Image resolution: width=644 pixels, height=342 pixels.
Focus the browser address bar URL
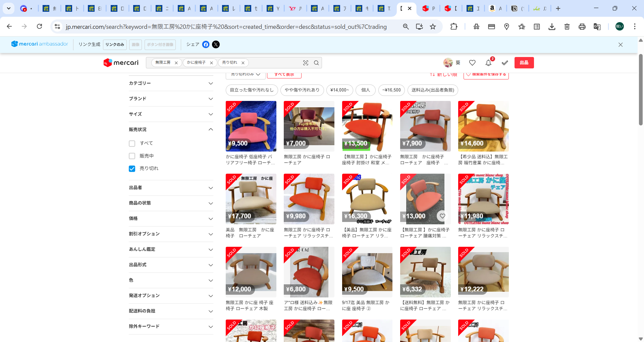[x=226, y=26]
